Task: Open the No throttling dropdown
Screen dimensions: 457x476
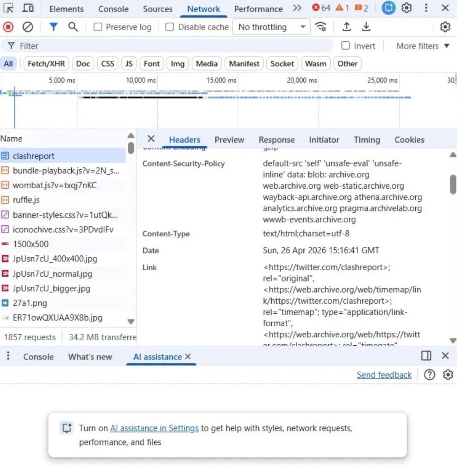Action: click(271, 27)
